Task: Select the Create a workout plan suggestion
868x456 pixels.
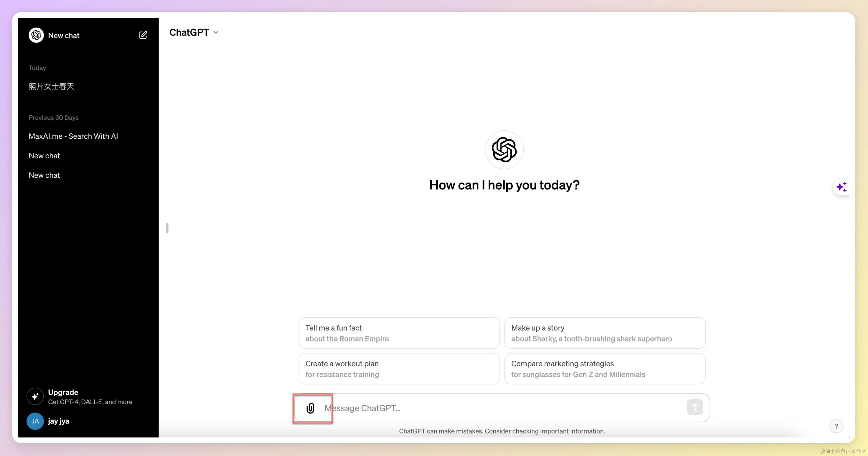Action: [399, 369]
